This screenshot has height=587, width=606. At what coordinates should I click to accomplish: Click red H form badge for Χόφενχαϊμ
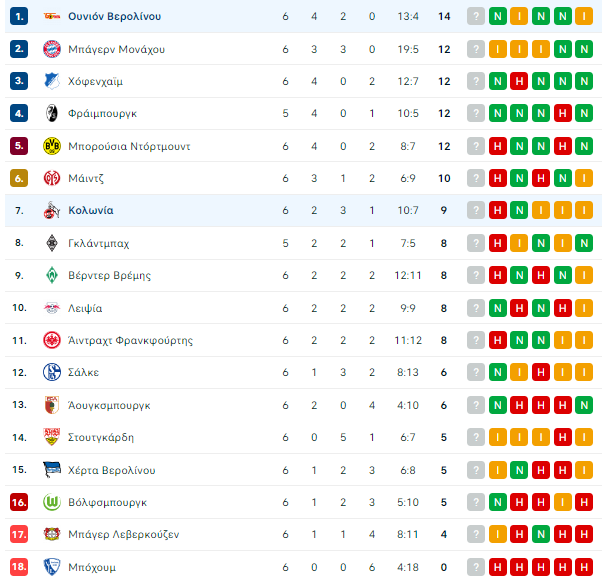pos(519,81)
